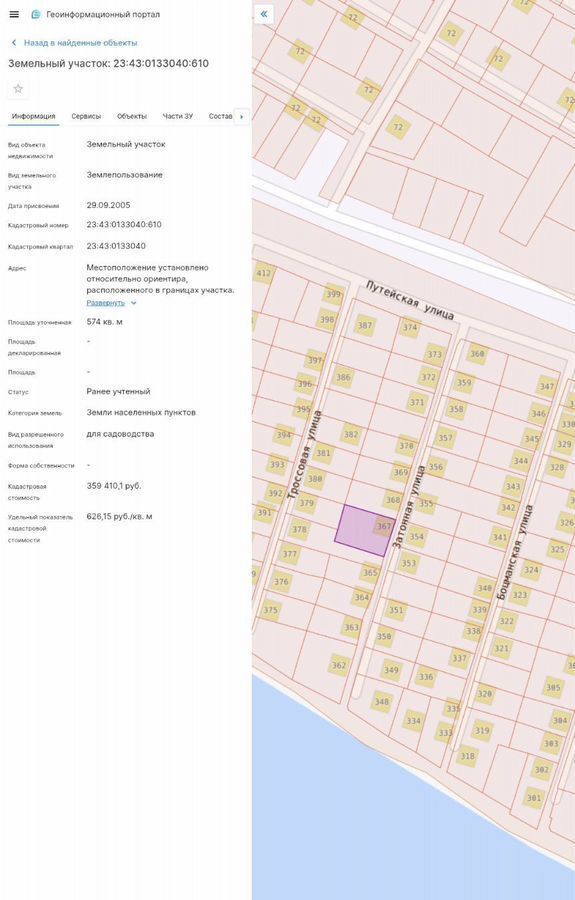
Task: Switch to the Сервисы tab
Action: (86, 116)
